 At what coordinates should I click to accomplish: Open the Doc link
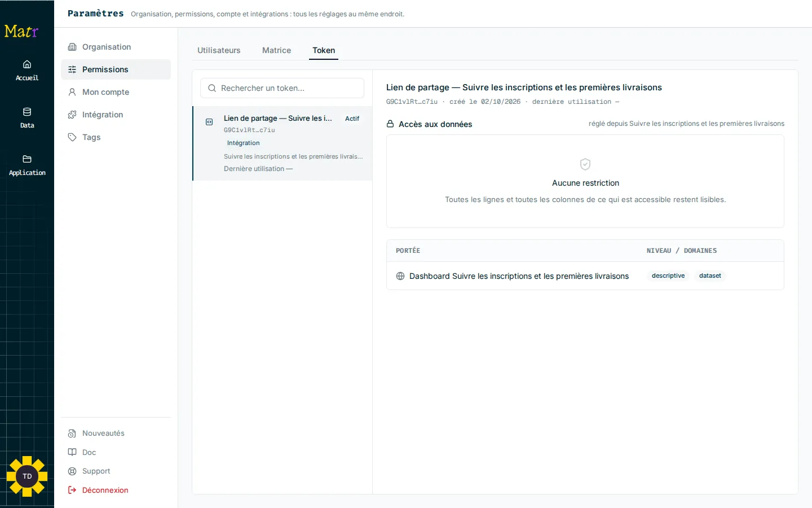tap(116, 452)
